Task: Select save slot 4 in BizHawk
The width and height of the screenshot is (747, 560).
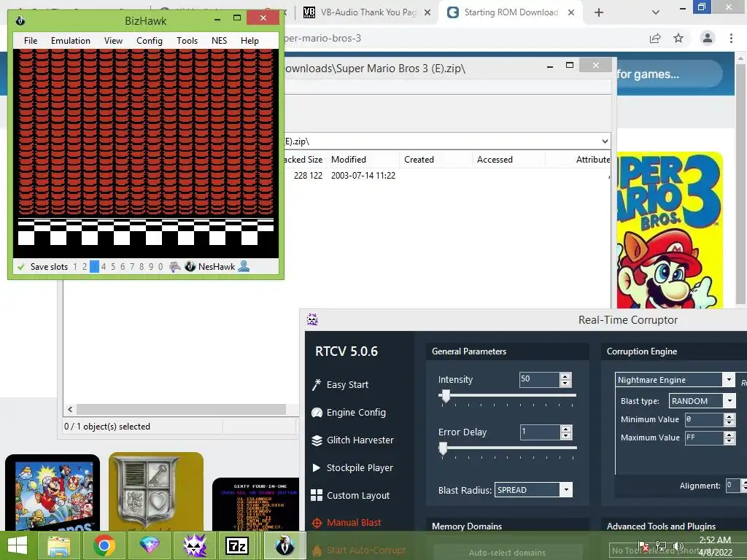Action: click(104, 267)
